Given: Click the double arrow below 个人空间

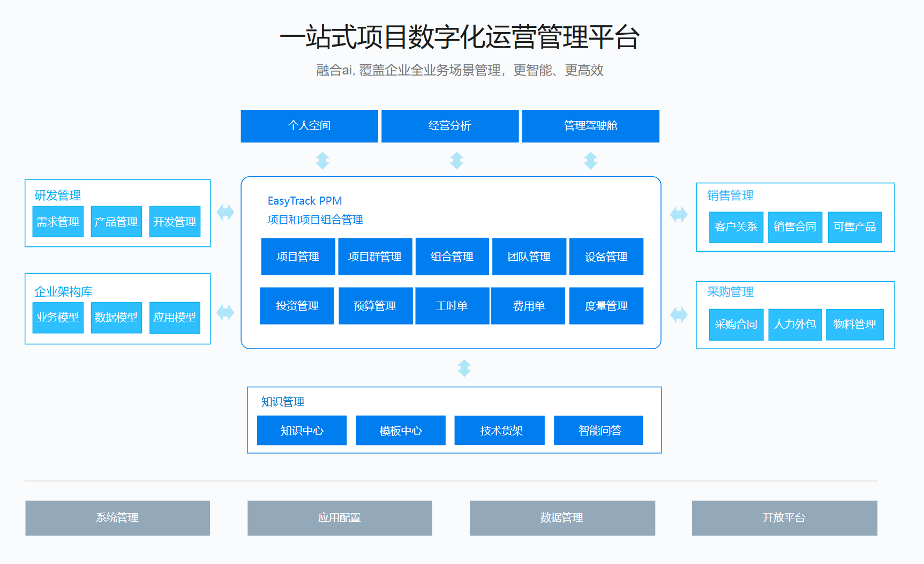Looking at the screenshot, I should point(322,161).
